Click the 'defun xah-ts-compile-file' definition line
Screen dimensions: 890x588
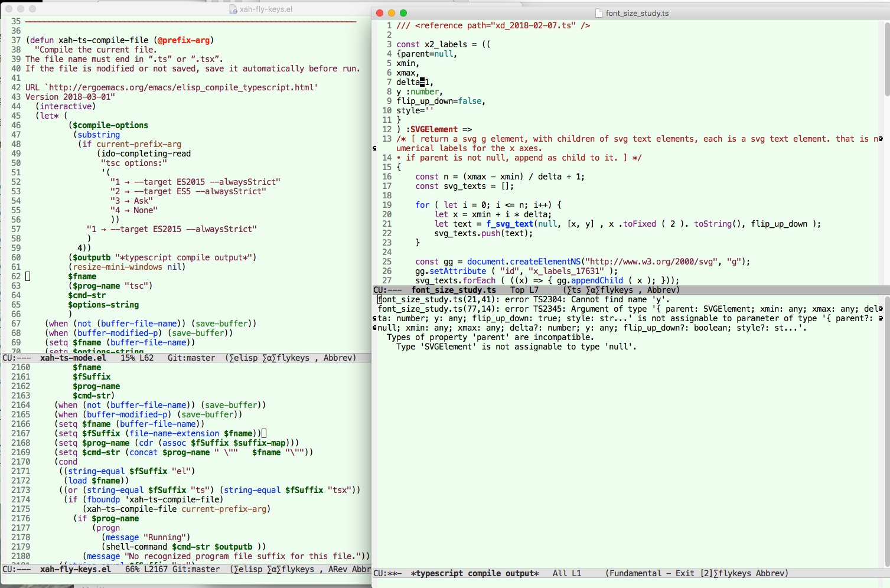(120, 40)
